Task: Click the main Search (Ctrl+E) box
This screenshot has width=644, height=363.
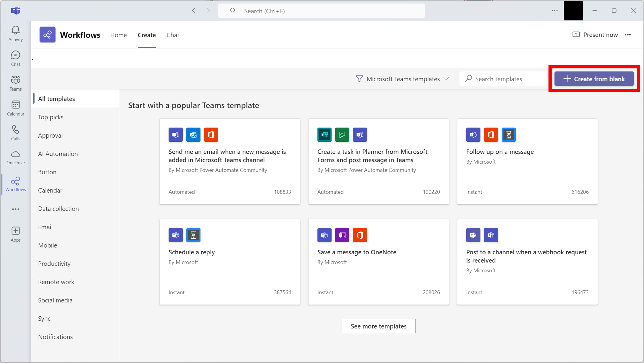Action: [x=321, y=11]
